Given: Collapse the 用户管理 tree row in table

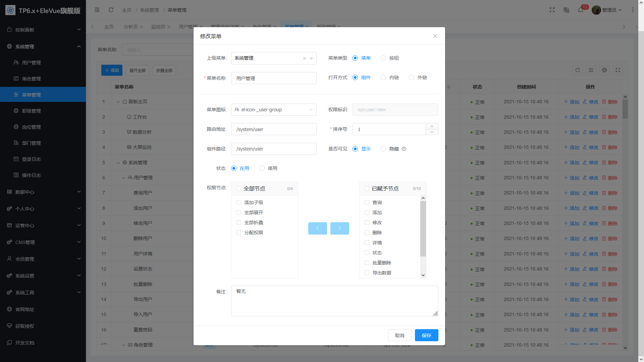Looking at the screenshot, I should coord(123,178).
